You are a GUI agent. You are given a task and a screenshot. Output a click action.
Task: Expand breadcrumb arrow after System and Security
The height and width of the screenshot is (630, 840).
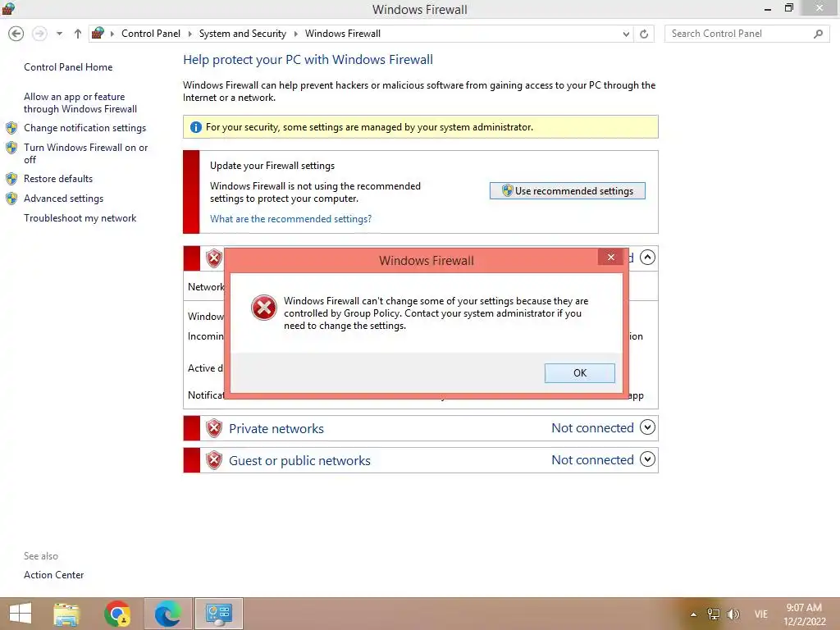[295, 34]
